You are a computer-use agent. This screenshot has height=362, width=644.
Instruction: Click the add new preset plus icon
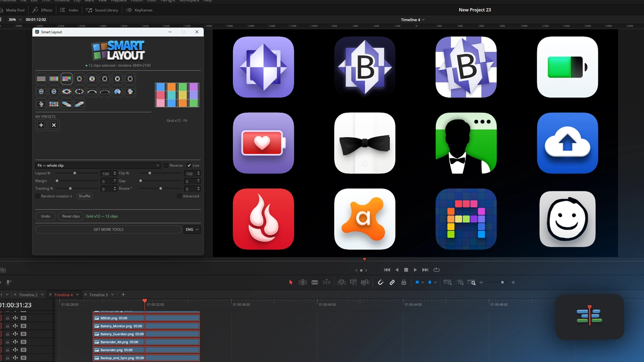pyautogui.click(x=41, y=125)
